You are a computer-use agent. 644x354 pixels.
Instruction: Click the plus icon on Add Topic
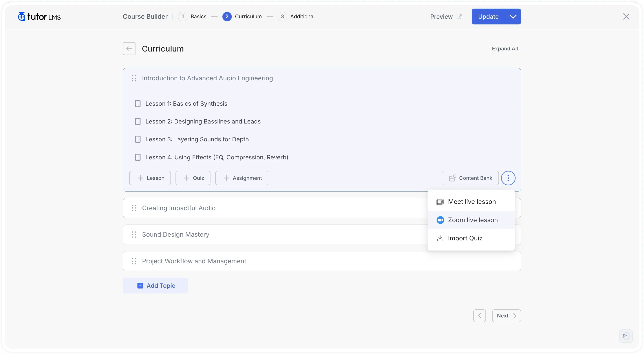coord(140,286)
